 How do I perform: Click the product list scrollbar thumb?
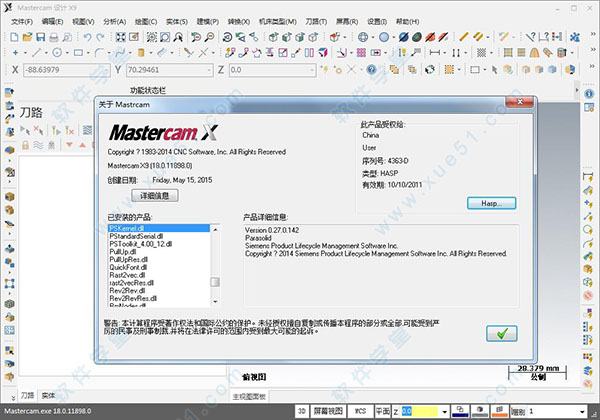click(215, 282)
